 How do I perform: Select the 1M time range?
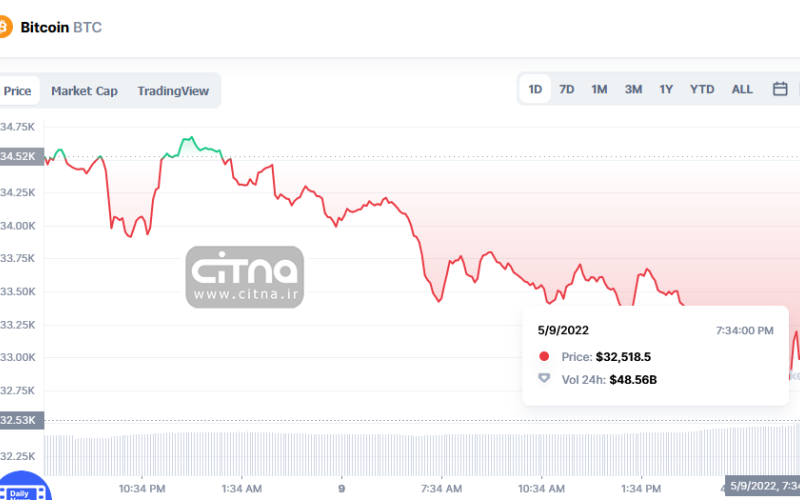pyautogui.click(x=599, y=89)
